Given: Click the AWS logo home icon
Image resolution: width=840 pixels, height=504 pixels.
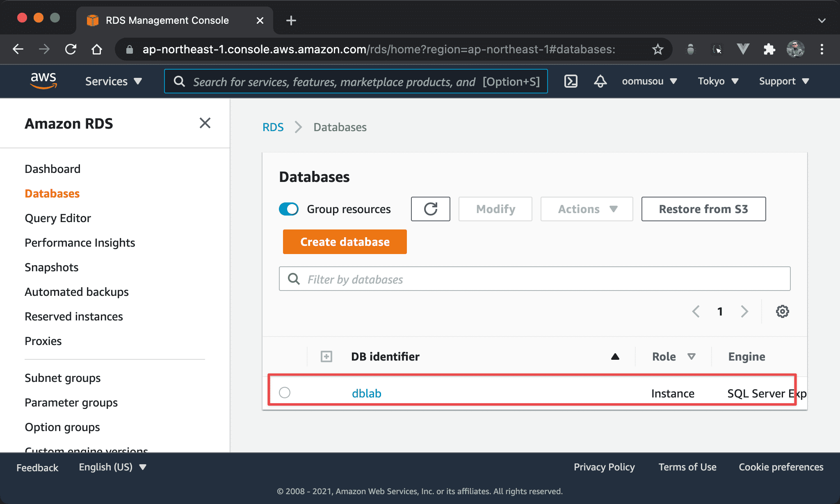Looking at the screenshot, I should point(43,81).
